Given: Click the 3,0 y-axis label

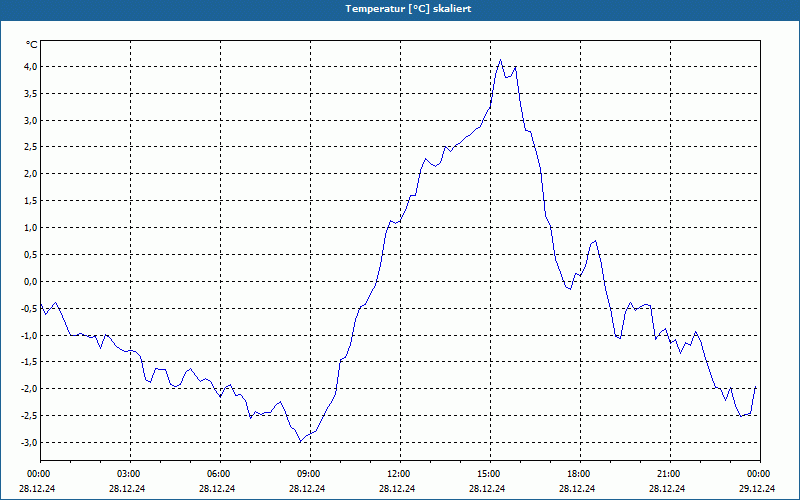Looking at the screenshot, I should [x=29, y=120].
